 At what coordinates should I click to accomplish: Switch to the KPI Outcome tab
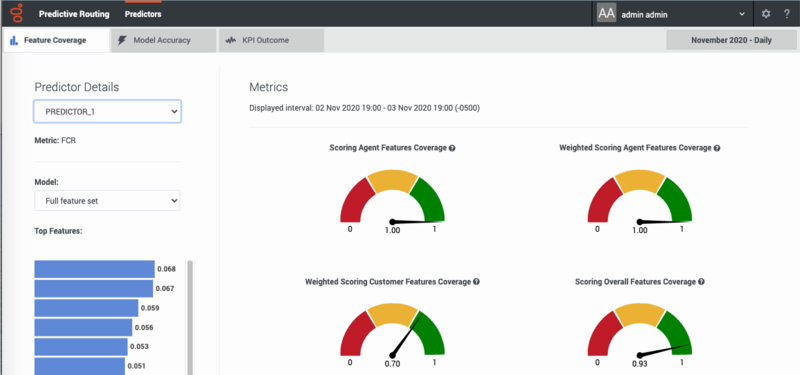pos(271,40)
